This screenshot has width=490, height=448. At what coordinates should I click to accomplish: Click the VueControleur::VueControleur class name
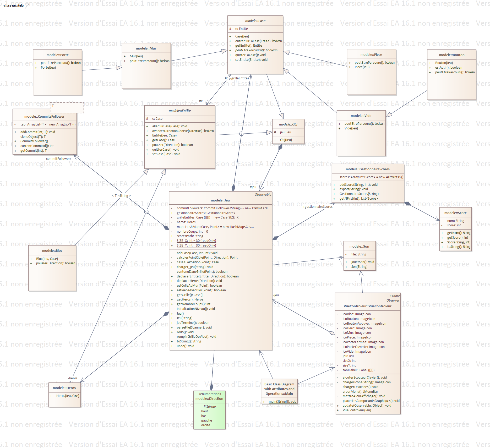pyautogui.click(x=367, y=306)
